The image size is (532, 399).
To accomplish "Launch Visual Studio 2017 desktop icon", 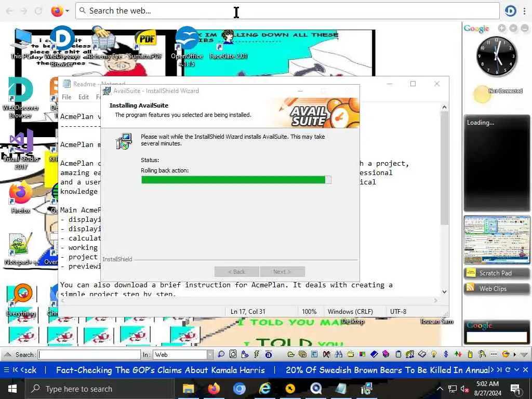I will coord(21,149).
